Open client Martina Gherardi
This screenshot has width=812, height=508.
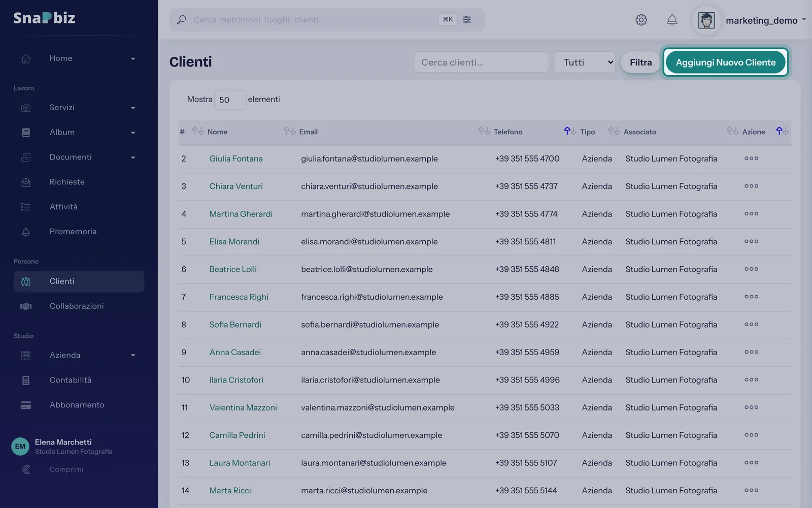click(x=241, y=214)
